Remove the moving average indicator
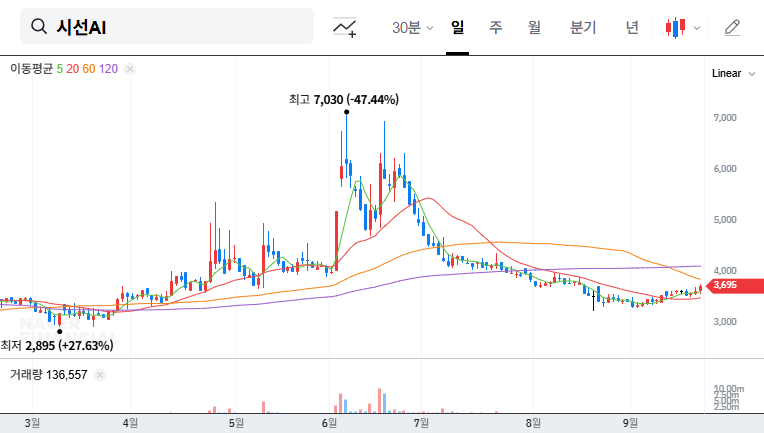The image size is (764, 433). (x=130, y=69)
